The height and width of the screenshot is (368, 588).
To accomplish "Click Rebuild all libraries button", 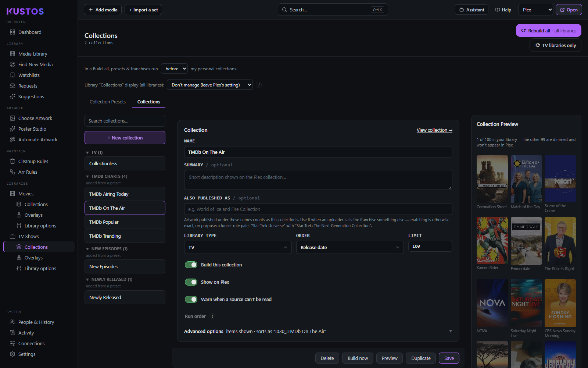I will click(549, 31).
